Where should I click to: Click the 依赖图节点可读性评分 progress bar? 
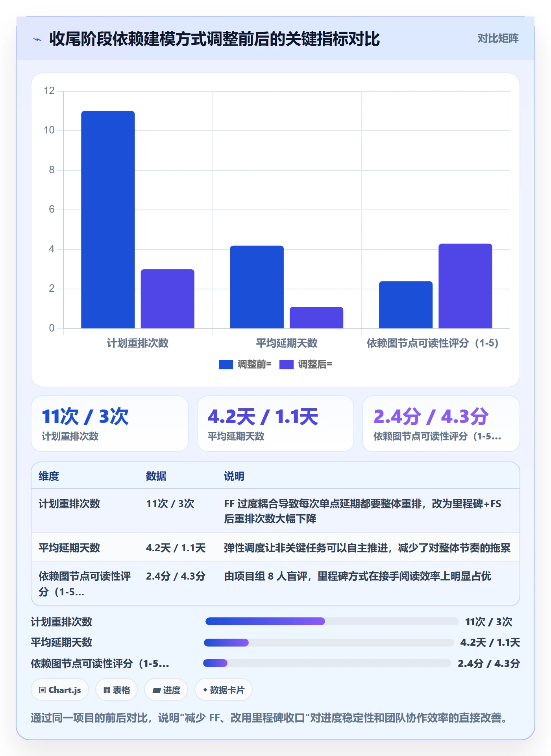pos(327,663)
